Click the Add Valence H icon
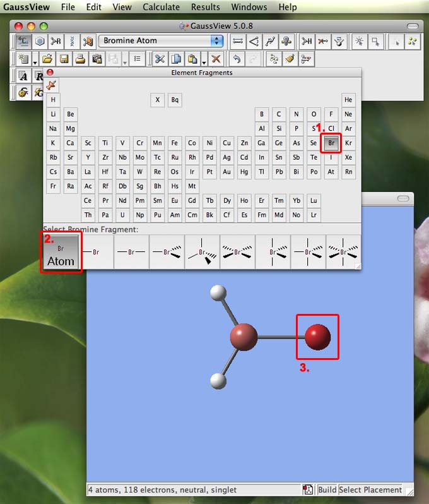The image size is (429, 504). (307, 41)
